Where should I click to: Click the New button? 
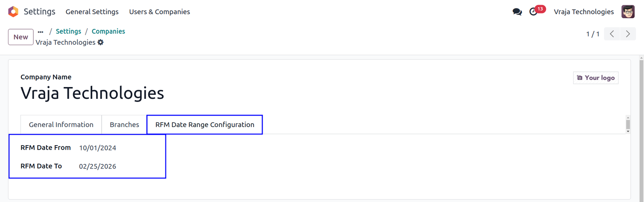coord(21,37)
